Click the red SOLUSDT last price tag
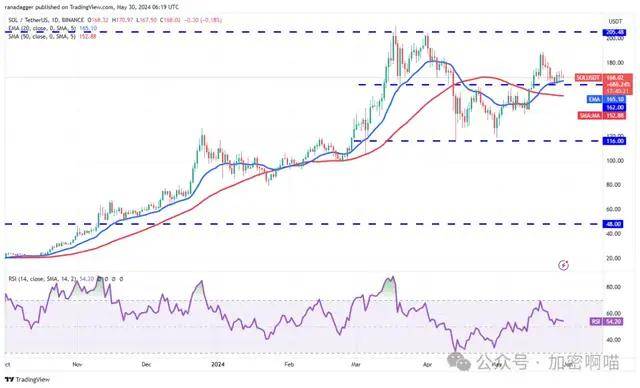This screenshot has width=640, height=388. (x=604, y=78)
